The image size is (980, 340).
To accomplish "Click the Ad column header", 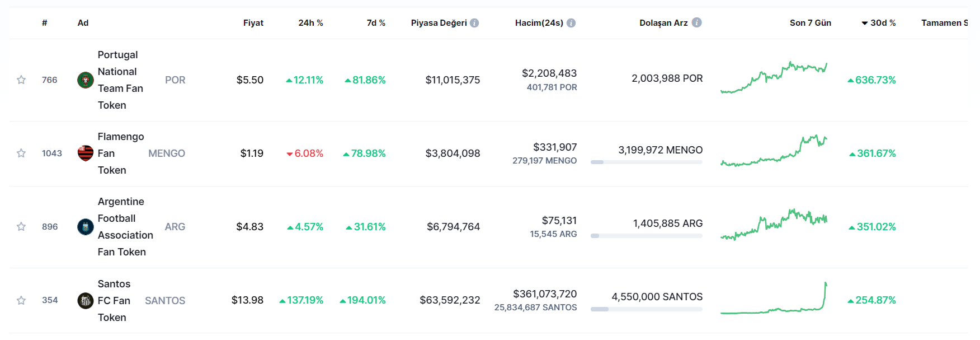I will [83, 23].
